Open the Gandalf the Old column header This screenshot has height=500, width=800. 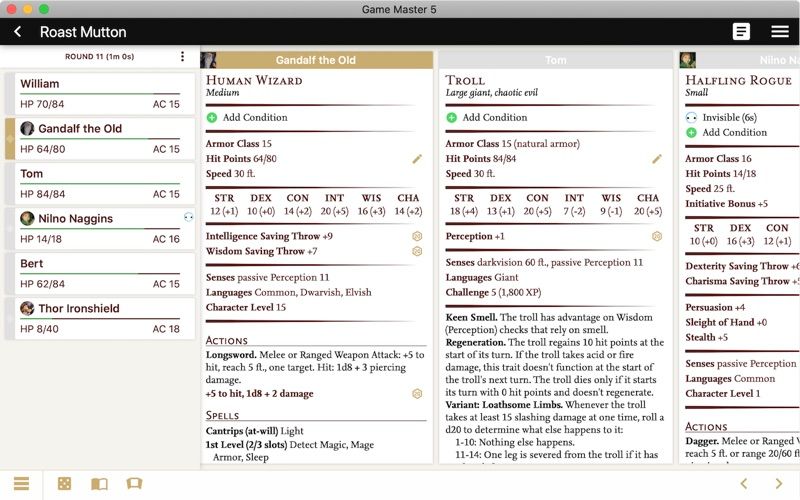316,60
